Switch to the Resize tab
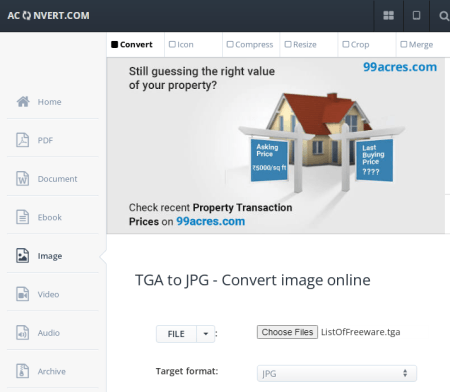 pos(309,44)
